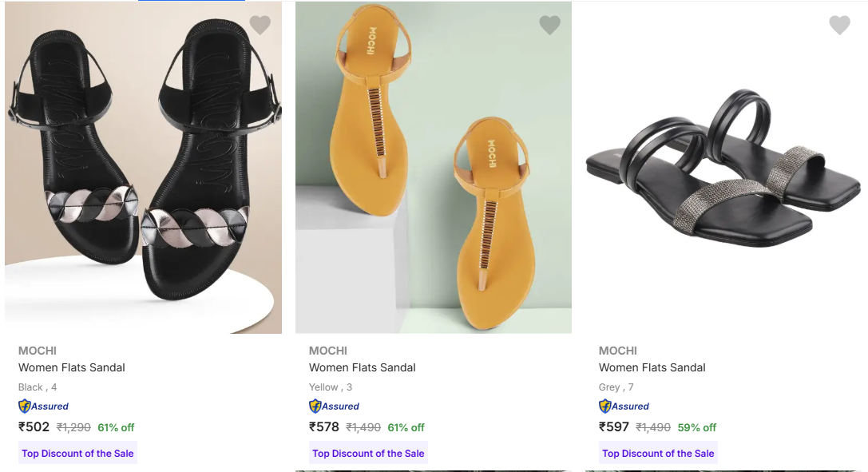The height and width of the screenshot is (472, 868).
Task: Click MOCHI brand name above black sandal title
Action: click(x=38, y=351)
